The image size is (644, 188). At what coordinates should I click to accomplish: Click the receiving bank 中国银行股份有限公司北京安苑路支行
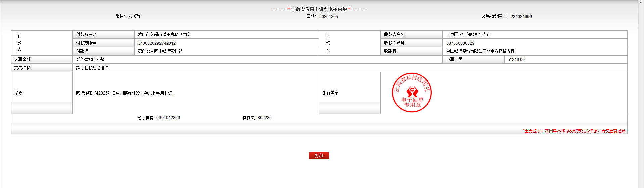click(480, 51)
